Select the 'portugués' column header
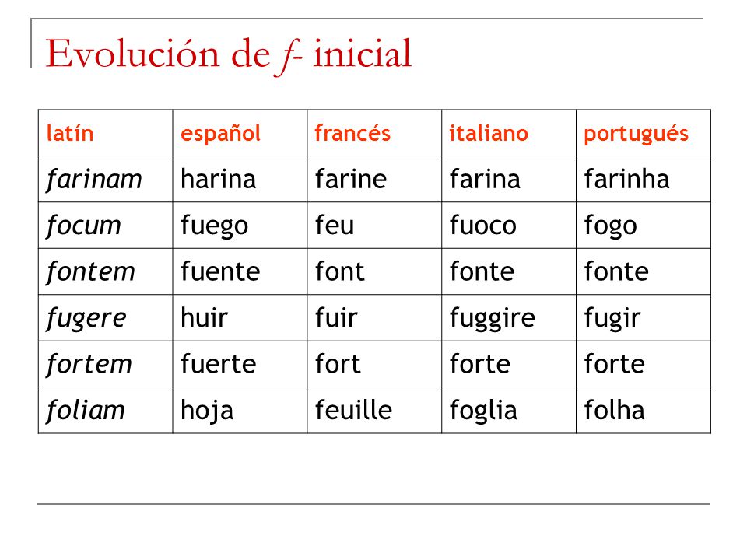This screenshot has width=747, height=560. (644, 133)
